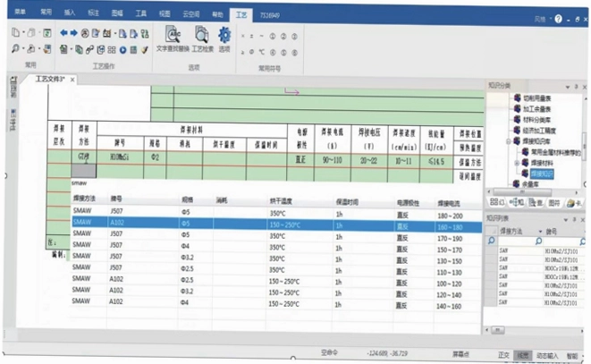Open the 知识分类 panel dropdown arrow
Image resolution: width=591 pixels, height=364 pixels.
click(x=568, y=87)
